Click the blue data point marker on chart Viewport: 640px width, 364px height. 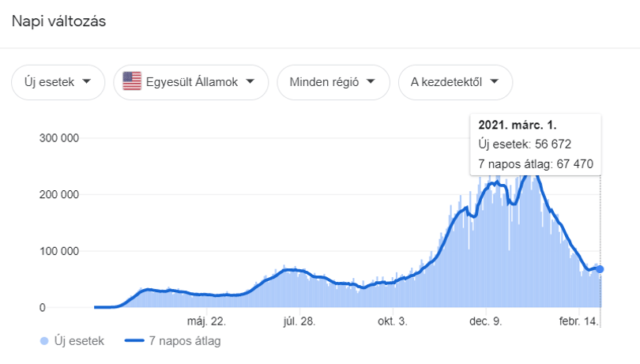coord(600,269)
